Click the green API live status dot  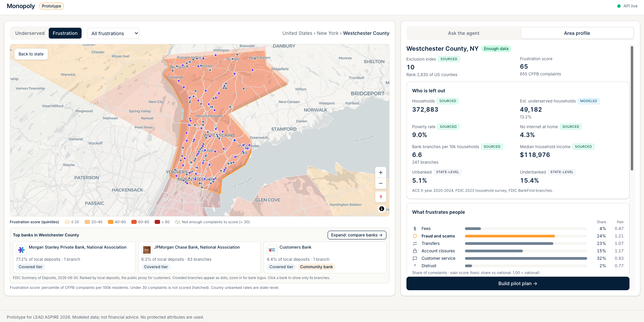[619, 6]
